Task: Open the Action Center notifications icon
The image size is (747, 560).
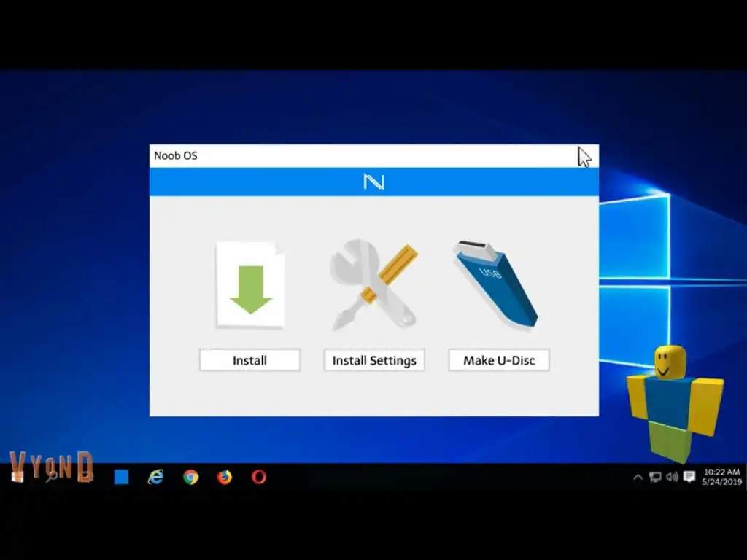Action: click(x=689, y=477)
